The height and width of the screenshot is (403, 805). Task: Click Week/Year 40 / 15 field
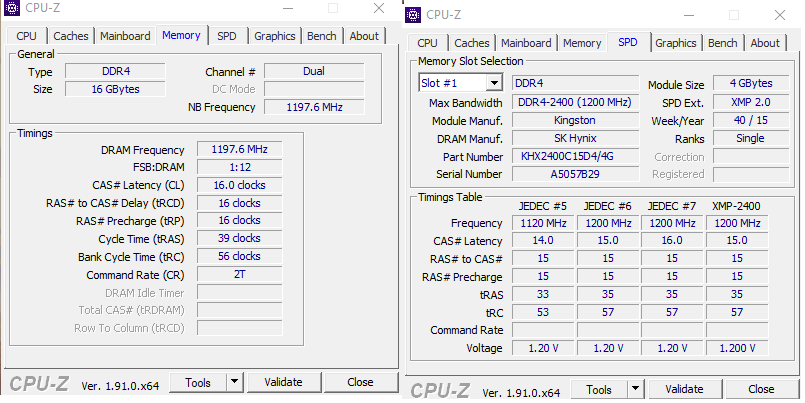point(752,121)
